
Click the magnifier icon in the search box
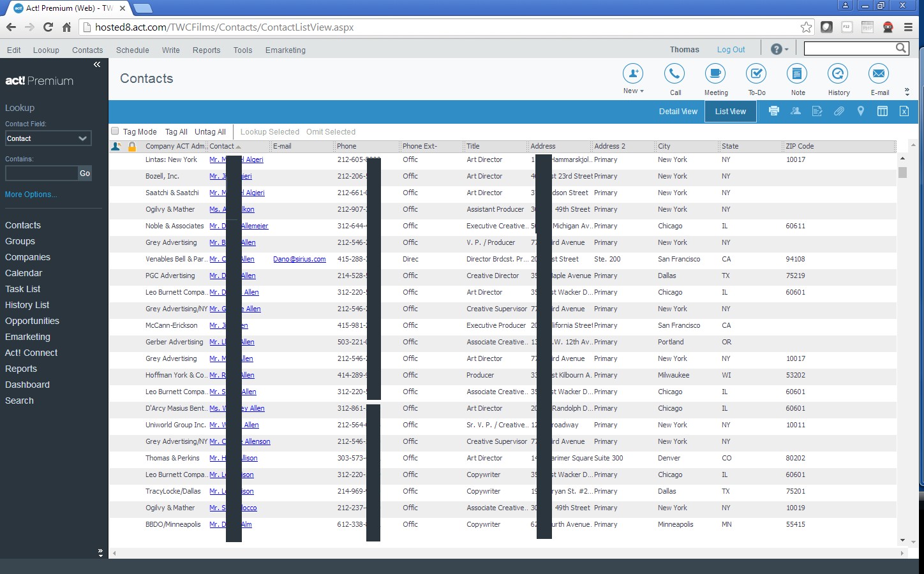901,48
